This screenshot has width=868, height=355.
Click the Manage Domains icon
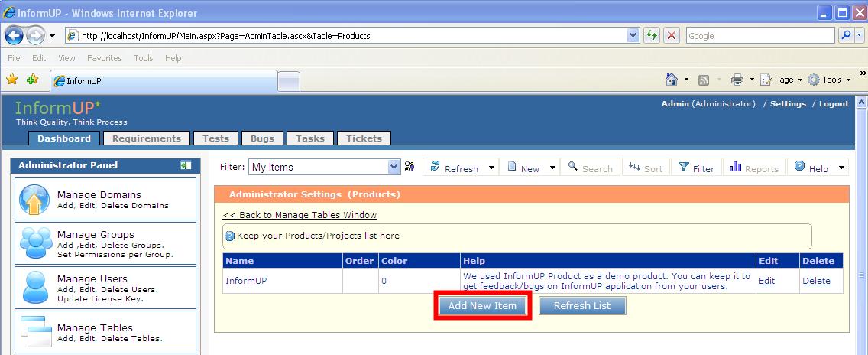point(35,200)
